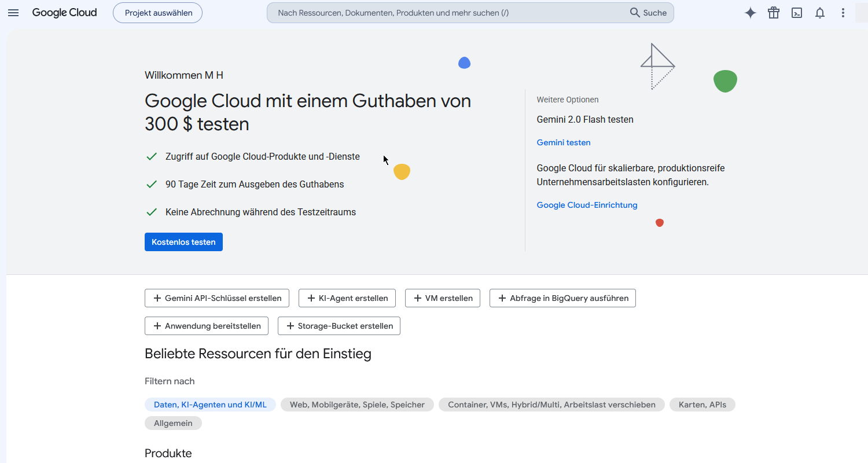868x463 pixels.
Task: Click the Produkte section heading
Action: tap(168, 453)
